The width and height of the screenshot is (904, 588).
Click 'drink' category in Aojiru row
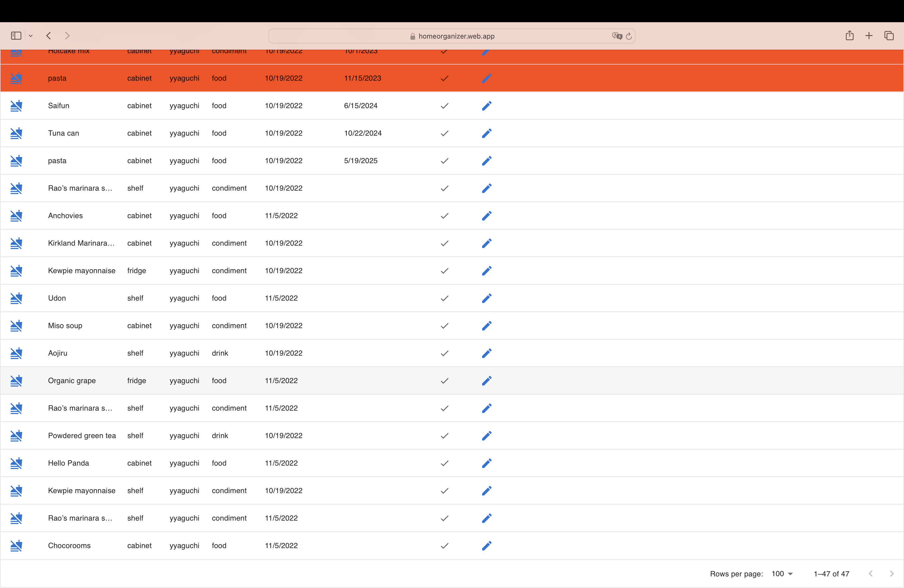(x=220, y=353)
